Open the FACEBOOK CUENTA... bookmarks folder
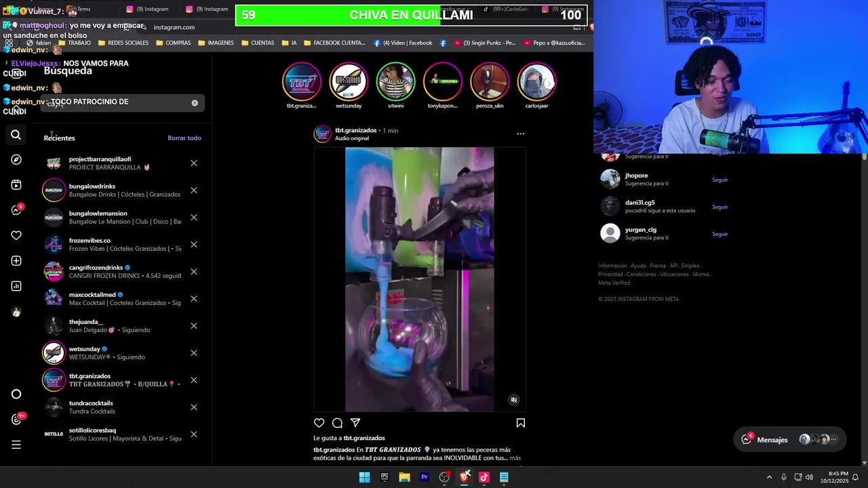This screenshot has width=868, height=488. pos(334,43)
